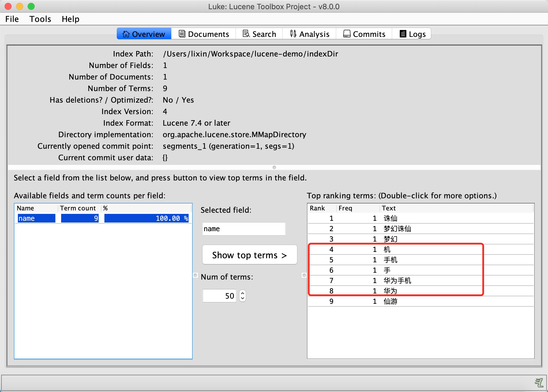548x392 pixels.
Task: Sort fields by Name column header
Action: click(37, 208)
